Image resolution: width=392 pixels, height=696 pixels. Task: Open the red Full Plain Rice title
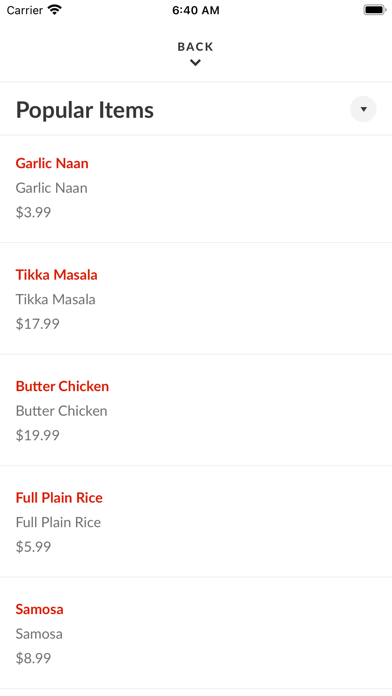(59, 498)
